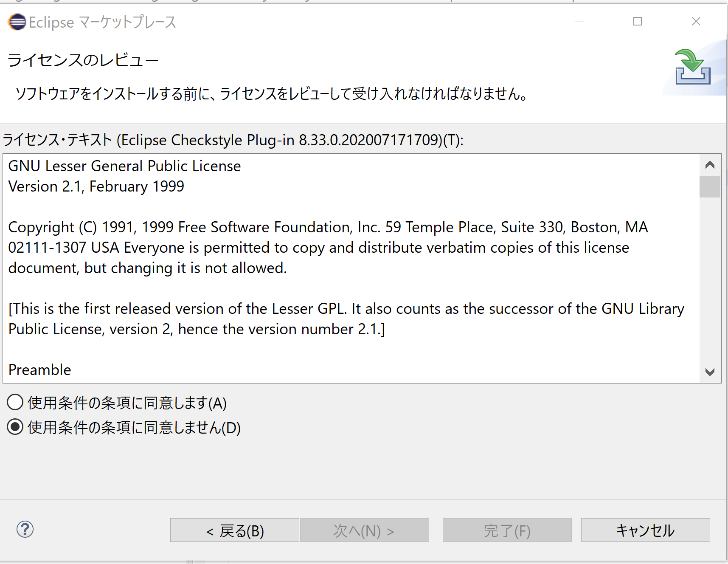728x564 pixels.
Task: Go back with < 戻る(B) button
Action: (235, 530)
